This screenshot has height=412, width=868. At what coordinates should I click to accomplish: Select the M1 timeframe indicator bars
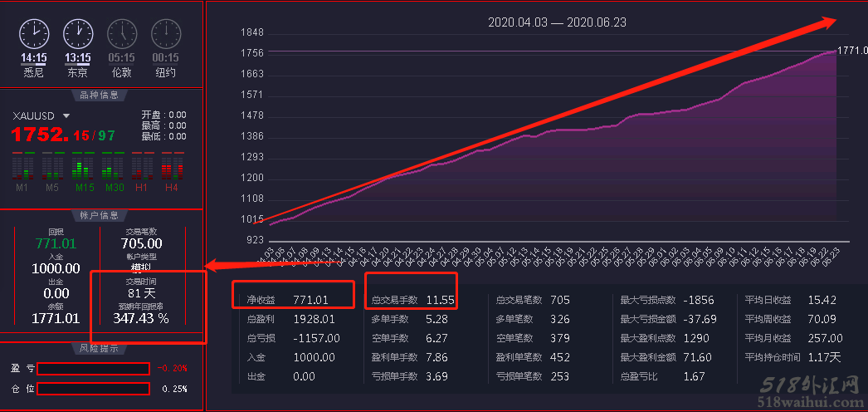tap(22, 166)
